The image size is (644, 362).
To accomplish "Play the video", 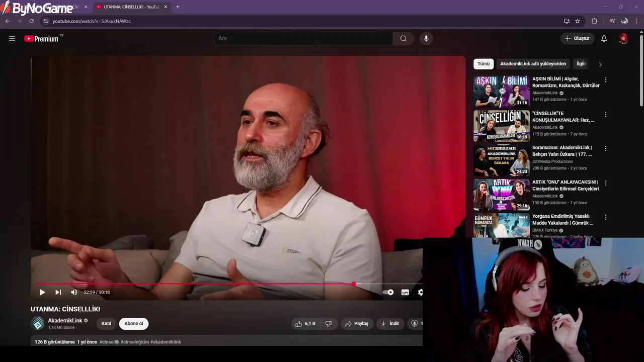I will [x=42, y=292].
